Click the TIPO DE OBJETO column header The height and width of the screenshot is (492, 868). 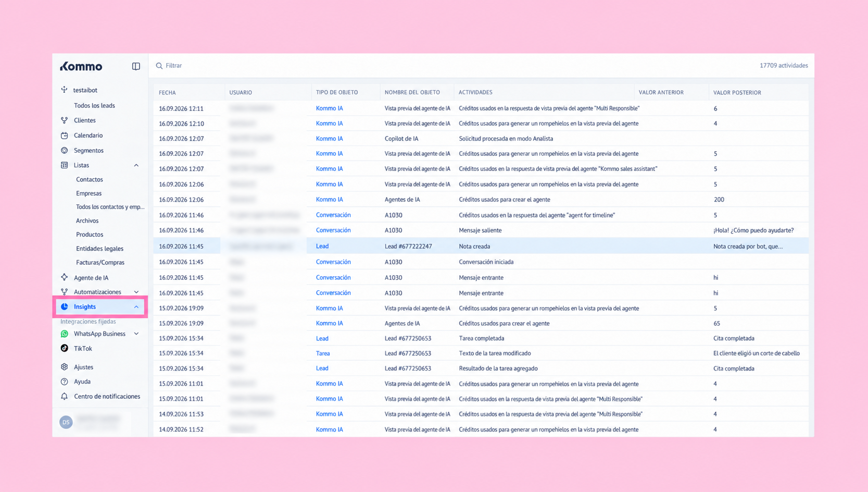coord(337,92)
